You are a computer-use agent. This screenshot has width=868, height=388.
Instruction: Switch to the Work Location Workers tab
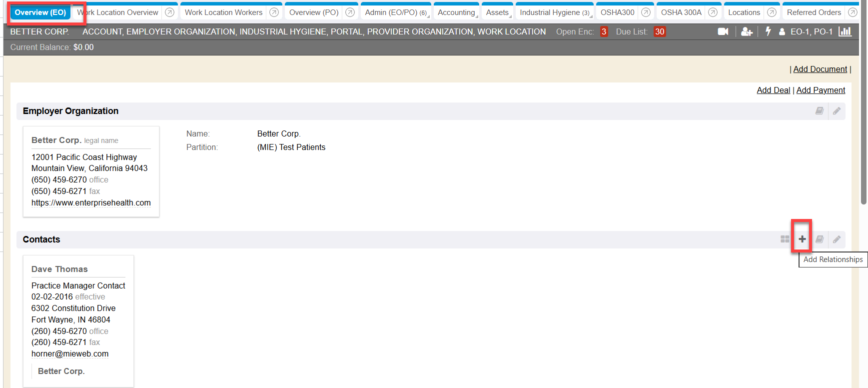click(x=223, y=12)
